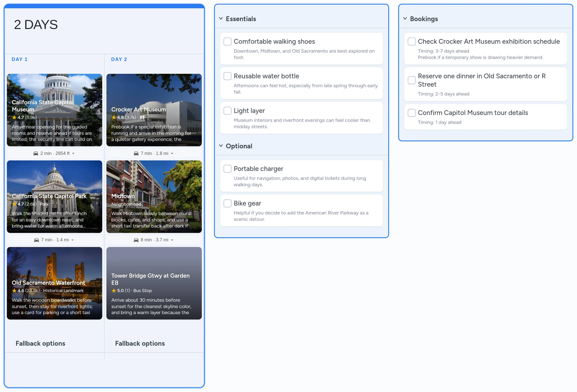Collapse the Optional section chevron
Viewport: 577px width, 392px height.
(221, 146)
